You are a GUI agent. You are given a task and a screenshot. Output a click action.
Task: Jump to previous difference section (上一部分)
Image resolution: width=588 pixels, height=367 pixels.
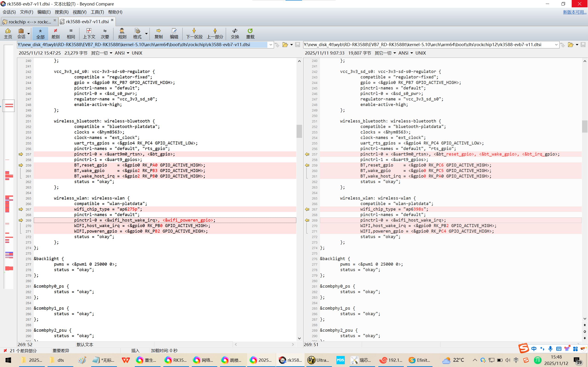click(215, 33)
